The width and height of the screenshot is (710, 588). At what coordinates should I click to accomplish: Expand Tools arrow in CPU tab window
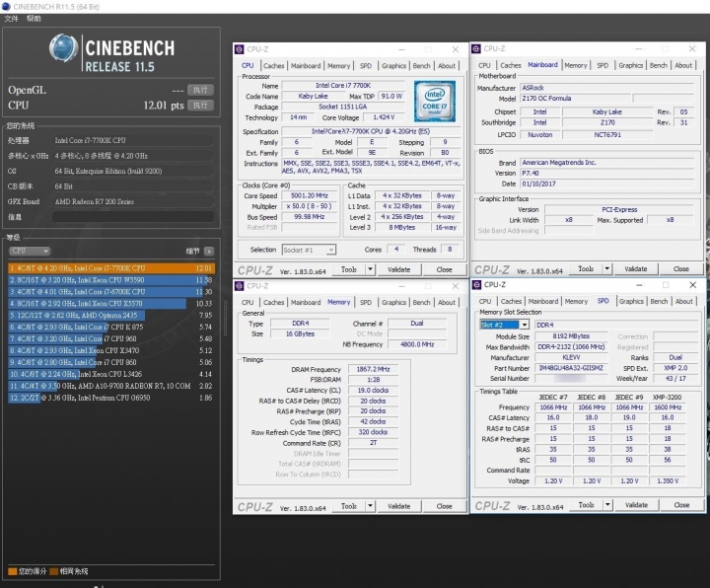point(370,269)
